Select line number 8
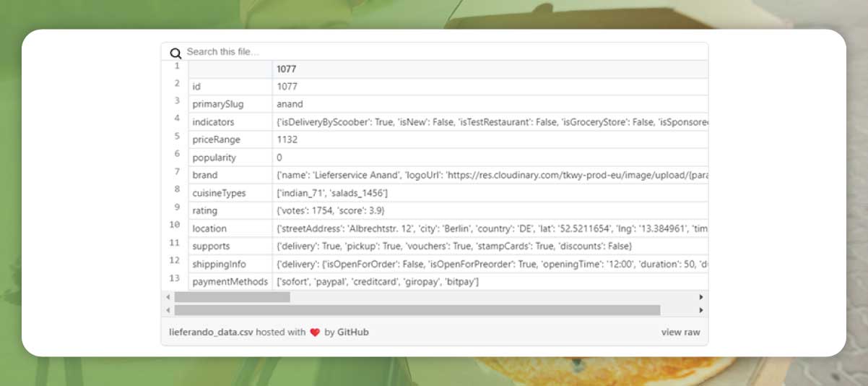 [176, 189]
